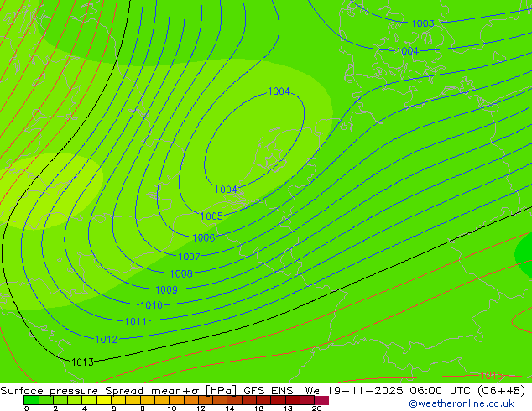Select the 1007 isobar label
The width and height of the screenshot is (532, 411).
click(189, 257)
